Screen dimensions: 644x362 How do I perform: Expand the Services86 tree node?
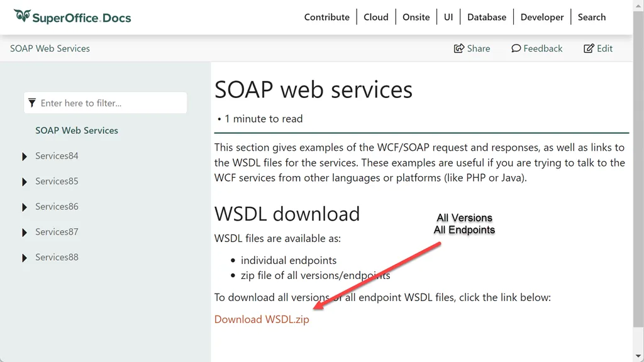coord(25,207)
